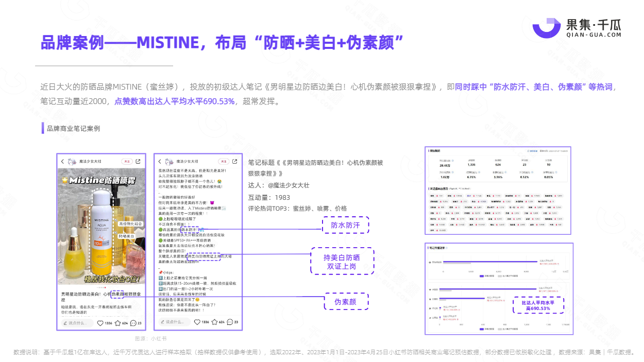This screenshot has height=362, width=644.
Task: Favorite the product-photo note via star icon 624
Action: point(117,323)
